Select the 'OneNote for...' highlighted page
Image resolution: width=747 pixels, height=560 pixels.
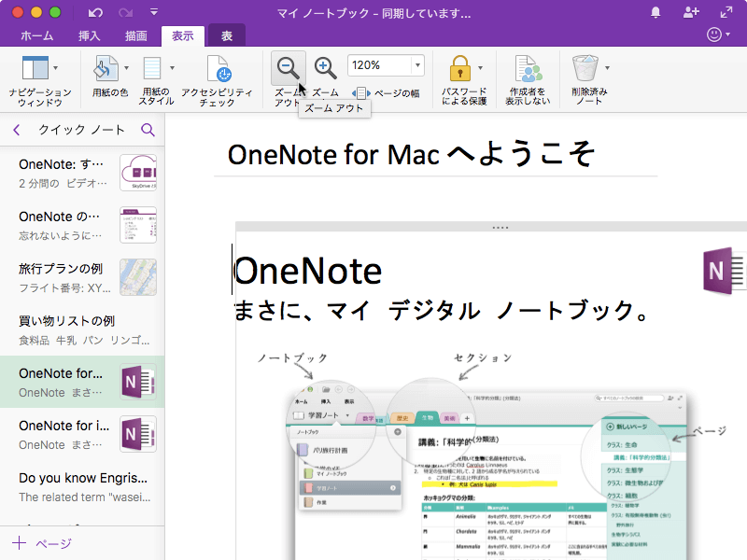point(82,382)
